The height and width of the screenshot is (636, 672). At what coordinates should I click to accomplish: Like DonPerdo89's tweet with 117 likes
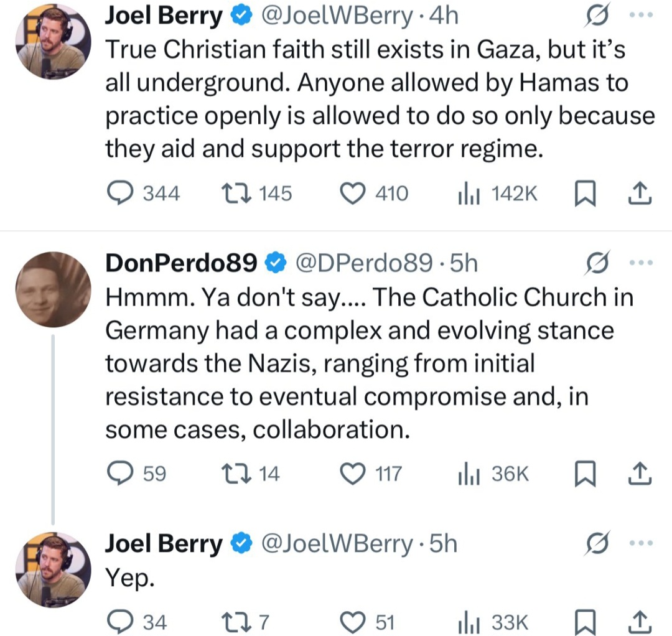tap(371, 474)
